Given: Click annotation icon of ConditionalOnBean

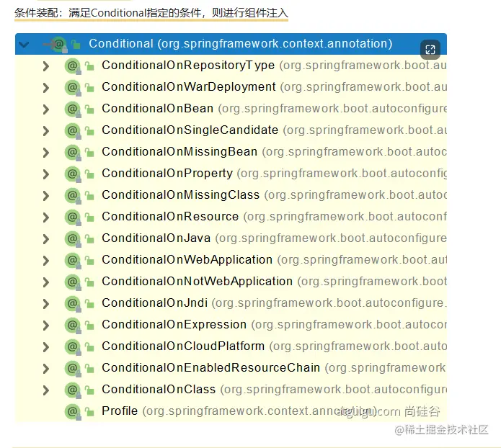Looking at the screenshot, I should pos(73,109).
